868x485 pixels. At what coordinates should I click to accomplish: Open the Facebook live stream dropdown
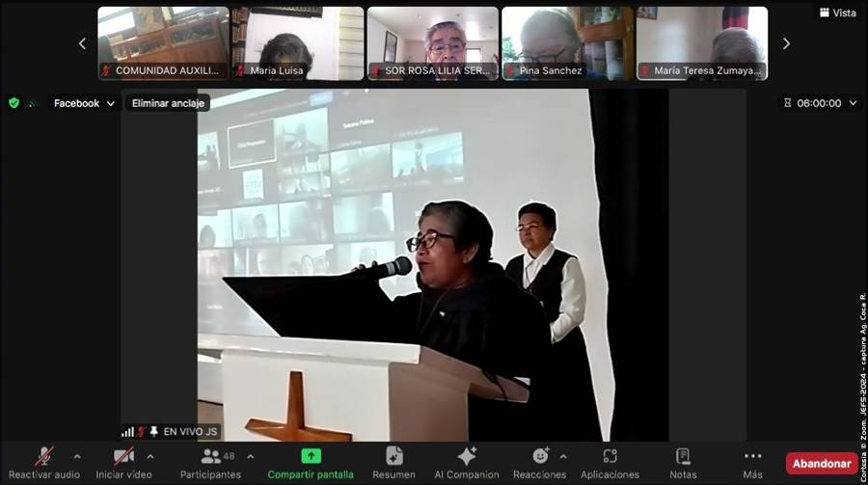pyautogui.click(x=84, y=103)
